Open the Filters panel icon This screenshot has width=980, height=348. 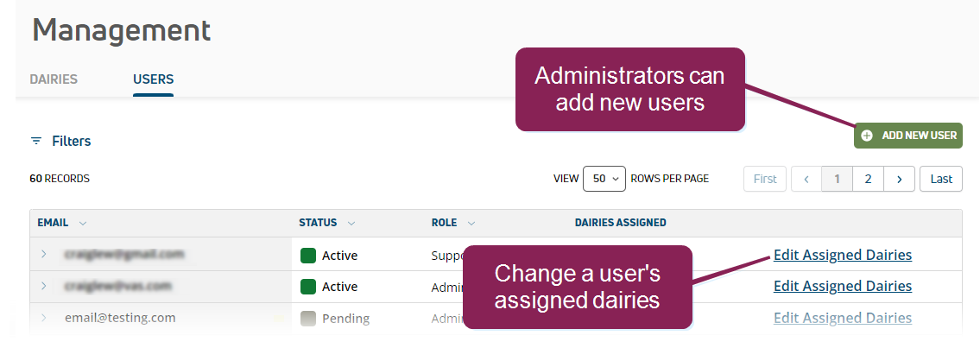coord(36,141)
